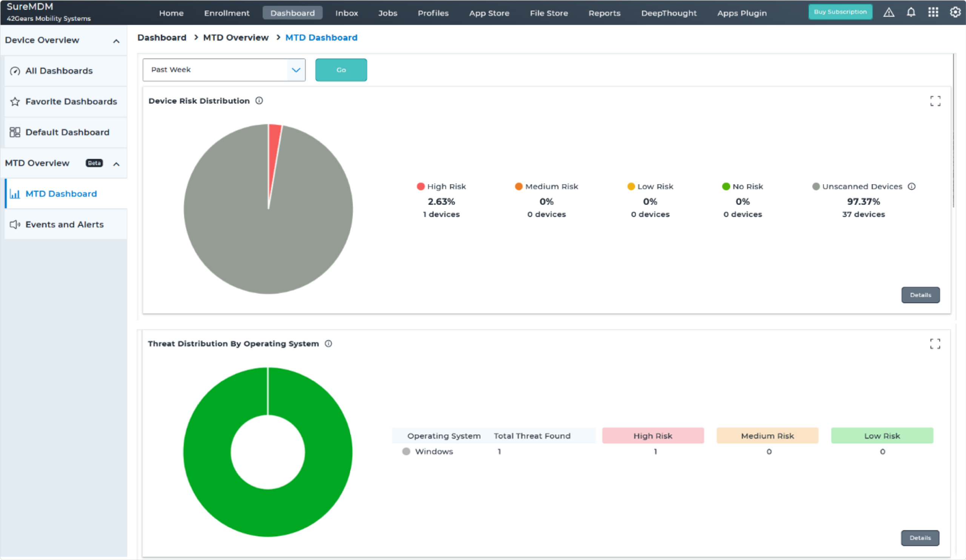Open the notifications bell icon

pyautogui.click(x=911, y=12)
